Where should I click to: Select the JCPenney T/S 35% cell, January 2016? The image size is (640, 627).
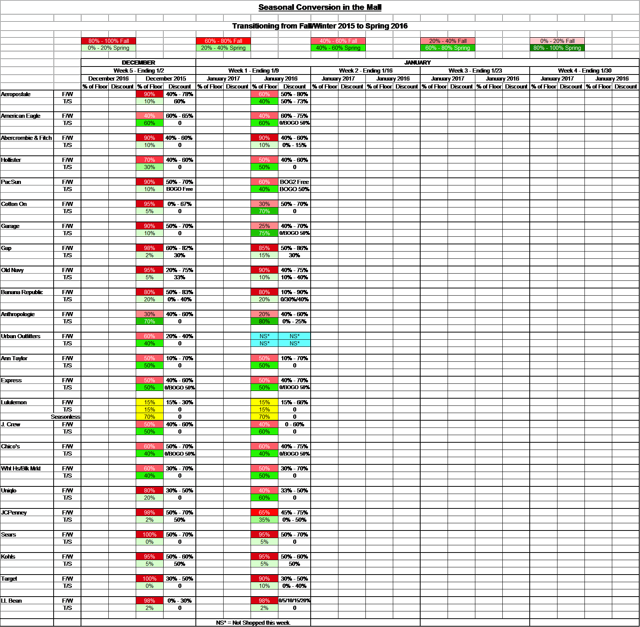click(264, 520)
